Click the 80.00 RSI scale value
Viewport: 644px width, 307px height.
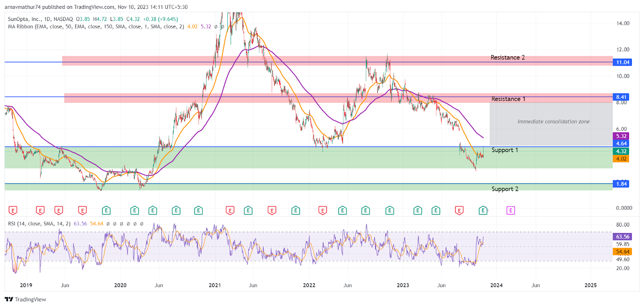[x=623, y=225]
